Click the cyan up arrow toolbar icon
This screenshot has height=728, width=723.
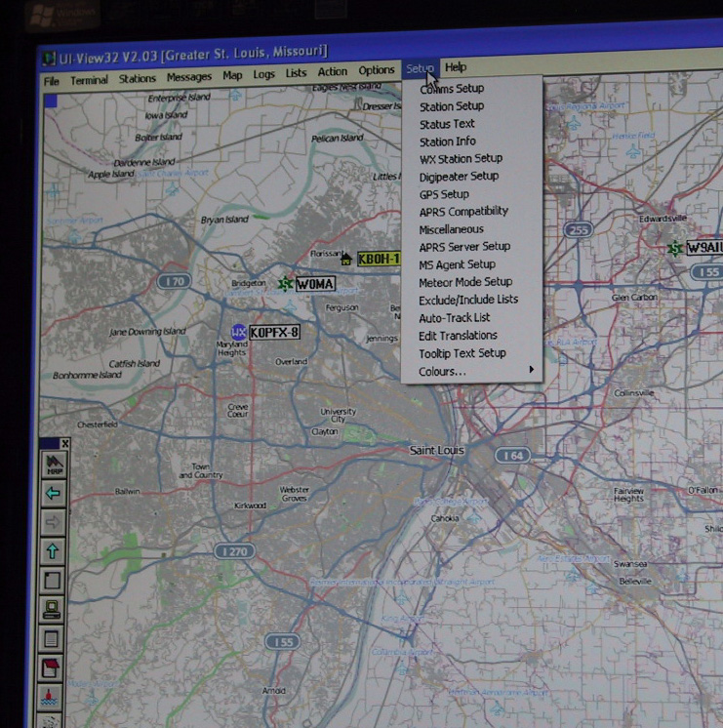click(x=54, y=551)
